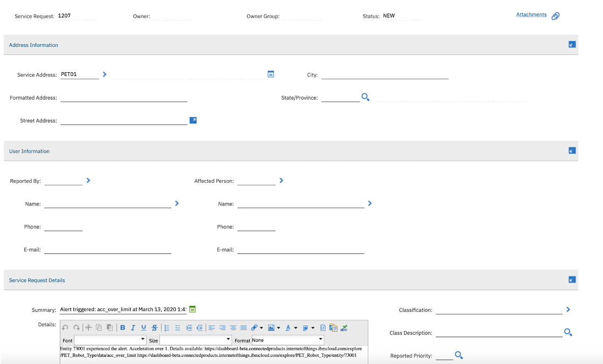
Task: Collapse the Service Request Details section
Action: click(572, 280)
